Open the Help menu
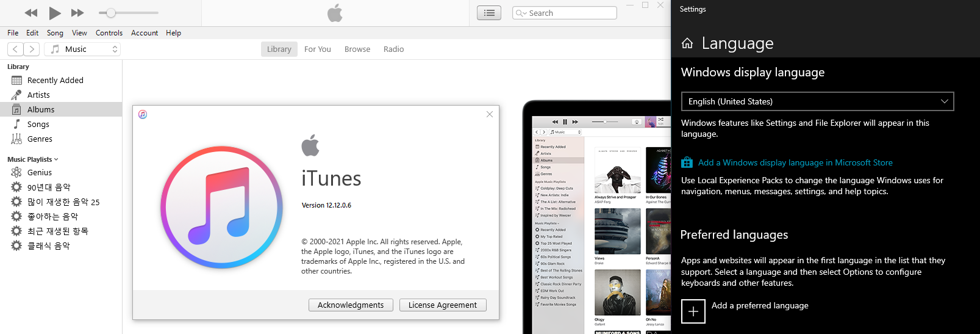The width and height of the screenshot is (980, 334). (173, 33)
